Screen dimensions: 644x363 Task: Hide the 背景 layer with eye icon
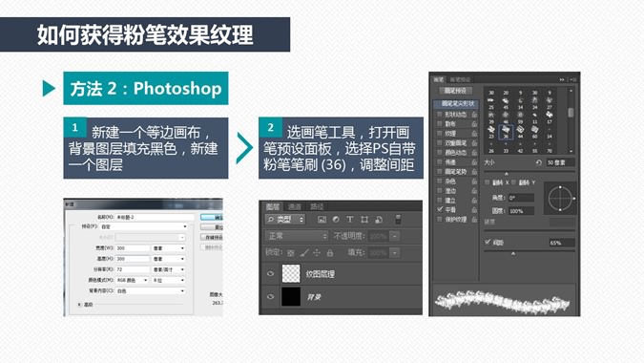270,296
